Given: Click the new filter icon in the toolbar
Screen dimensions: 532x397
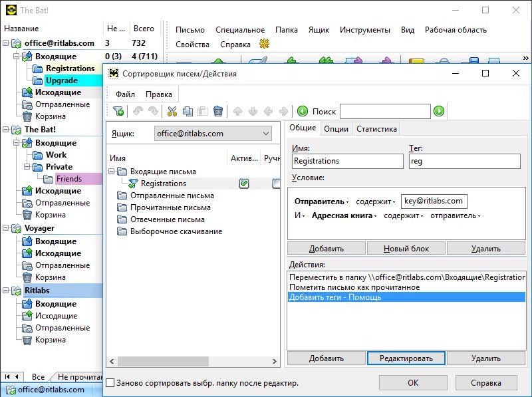Looking at the screenshot, I should point(118,111).
